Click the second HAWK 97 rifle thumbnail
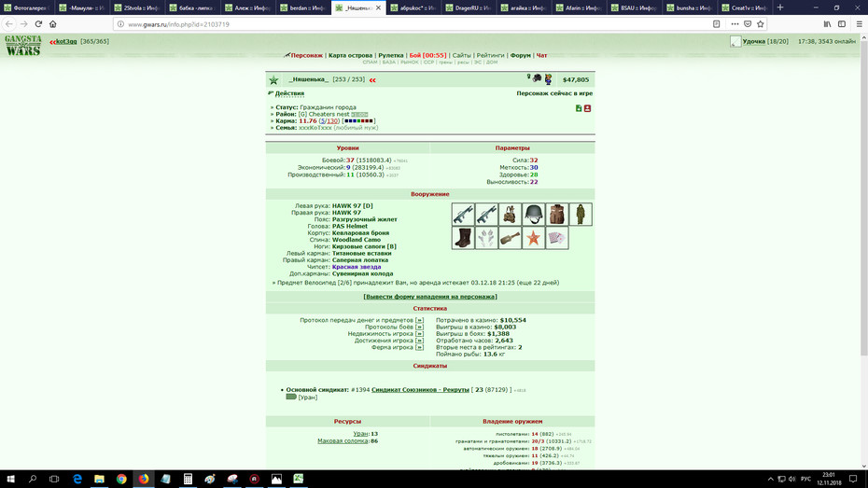 coord(486,214)
